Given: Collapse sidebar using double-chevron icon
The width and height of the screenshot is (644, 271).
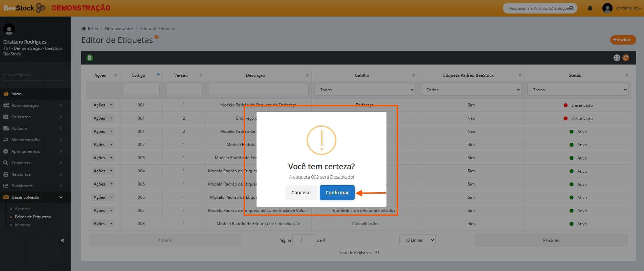Looking at the screenshot, I should (x=63, y=240).
